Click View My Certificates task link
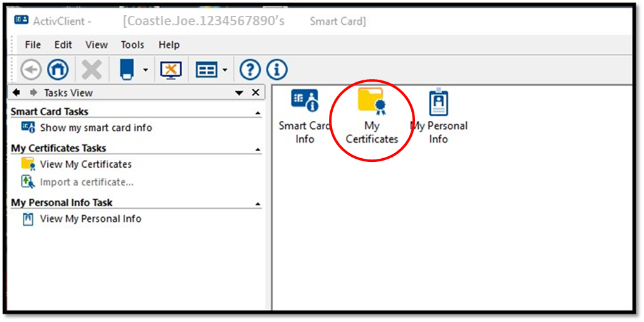This screenshot has height=322, width=644. coord(86,164)
